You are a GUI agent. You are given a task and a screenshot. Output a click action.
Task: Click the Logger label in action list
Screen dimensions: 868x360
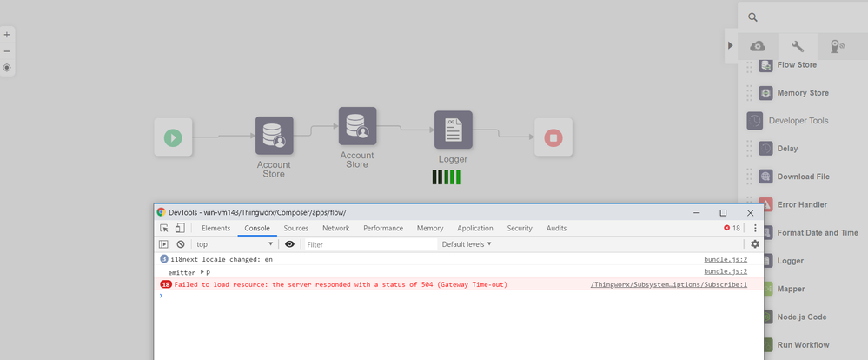[x=791, y=261]
